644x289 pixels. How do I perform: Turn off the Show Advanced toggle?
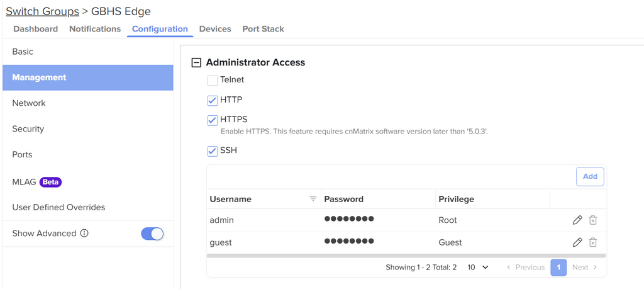tap(152, 234)
